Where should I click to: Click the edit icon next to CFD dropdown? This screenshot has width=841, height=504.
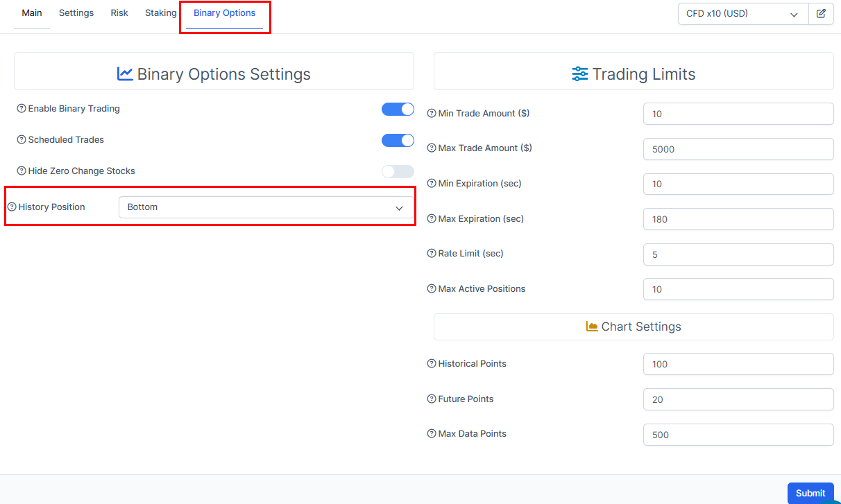(x=821, y=14)
